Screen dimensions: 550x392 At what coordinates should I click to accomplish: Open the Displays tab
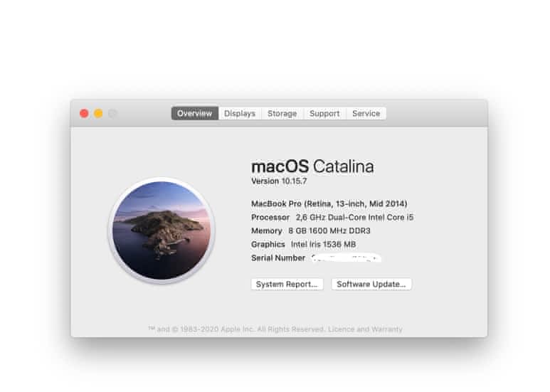tap(240, 113)
